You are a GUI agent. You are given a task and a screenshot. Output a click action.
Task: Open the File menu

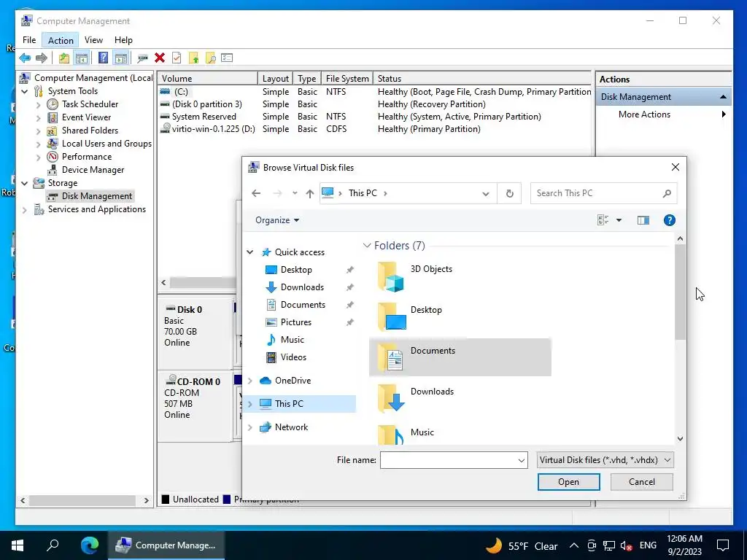(x=29, y=40)
